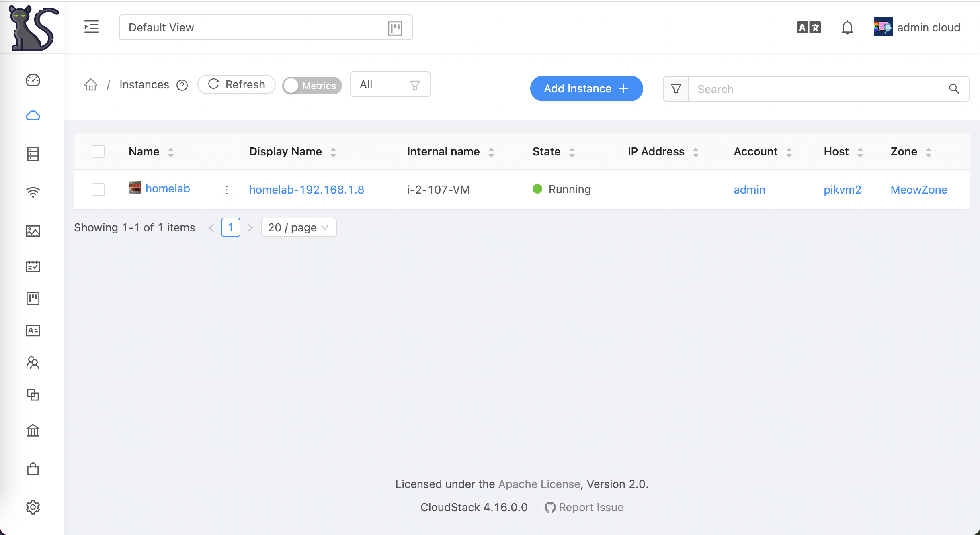
Task: Click the Images picture icon in sidebar
Action: click(x=33, y=231)
